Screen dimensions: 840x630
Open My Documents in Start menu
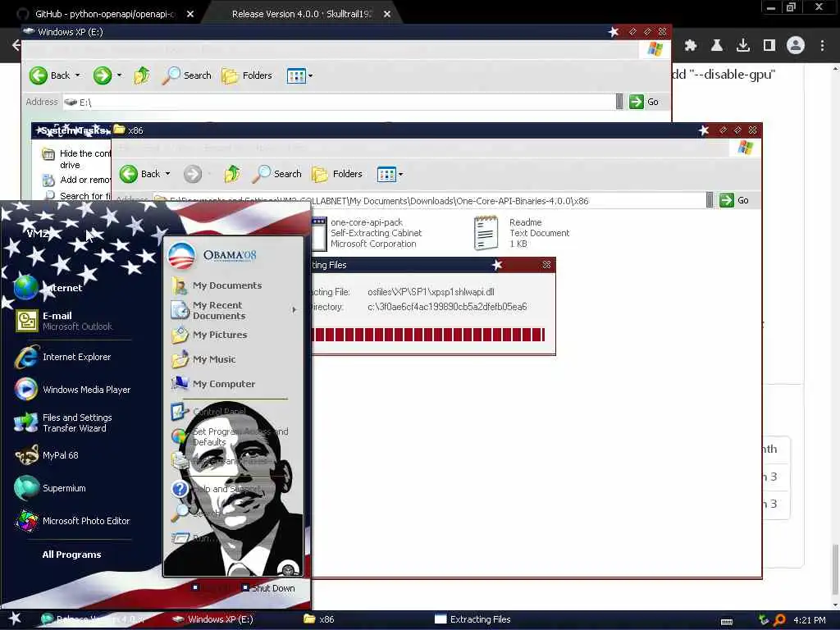click(x=217, y=285)
